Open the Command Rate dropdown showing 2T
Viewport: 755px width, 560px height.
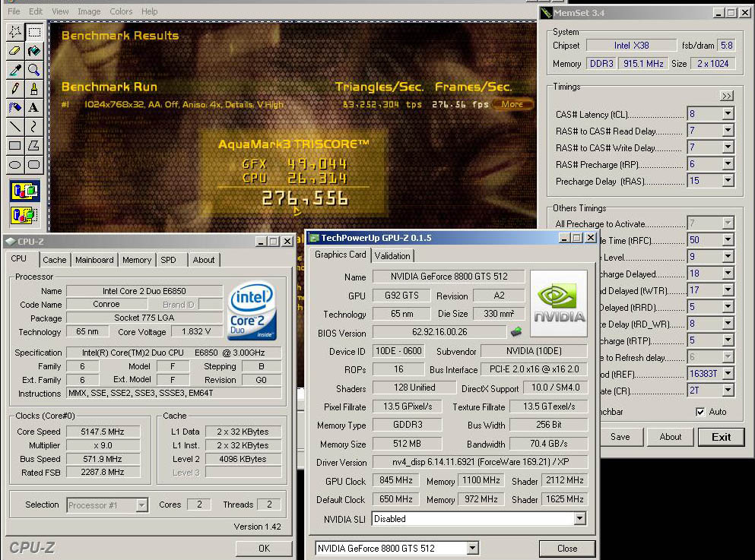coord(728,390)
